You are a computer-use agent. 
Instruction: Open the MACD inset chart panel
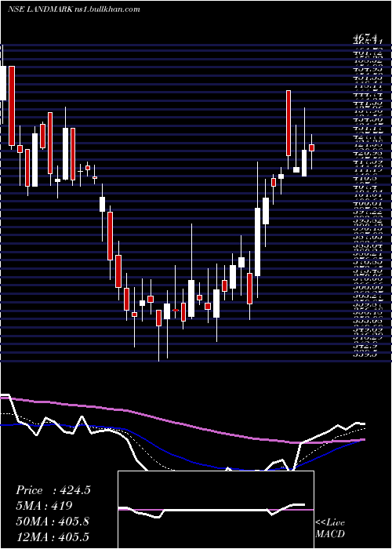click(216, 510)
